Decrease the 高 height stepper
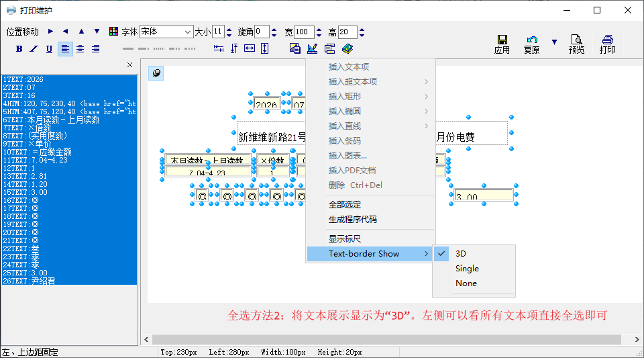The width and height of the screenshot is (644, 358). click(x=362, y=36)
